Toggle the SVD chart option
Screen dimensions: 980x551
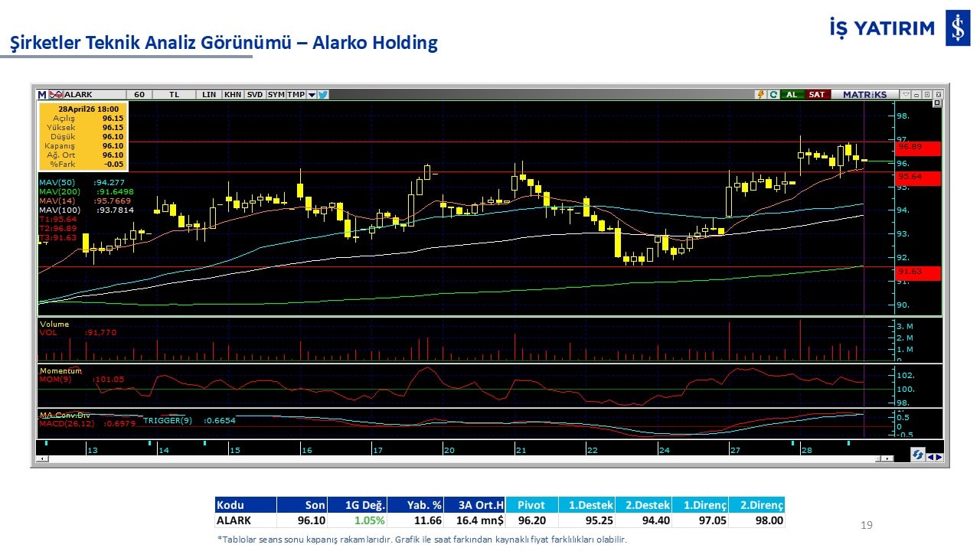(x=254, y=95)
